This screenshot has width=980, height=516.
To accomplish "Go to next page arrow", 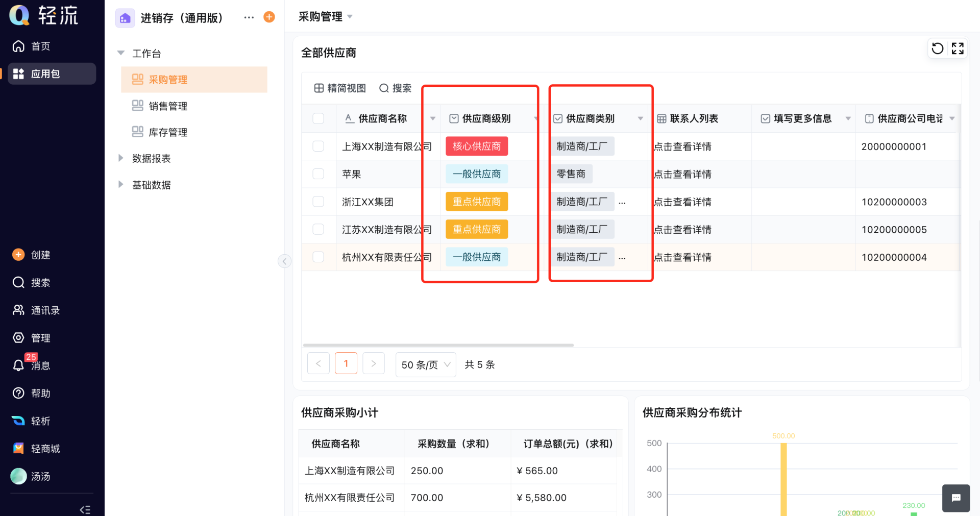I will (x=374, y=363).
